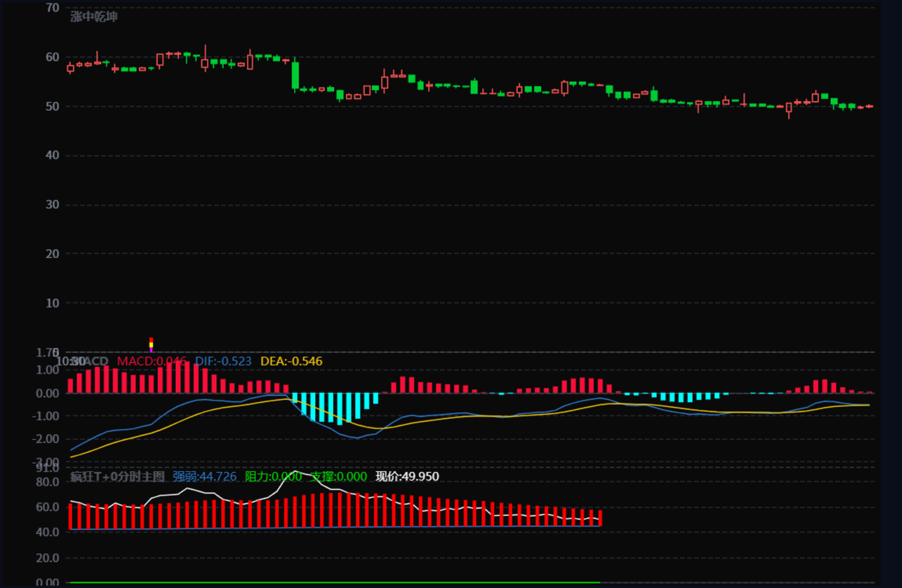Image resolution: width=902 pixels, height=588 pixels.
Task: Select the 疯狂T+0分时主图 indicator title
Action: pyautogui.click(x=118, y=476)
